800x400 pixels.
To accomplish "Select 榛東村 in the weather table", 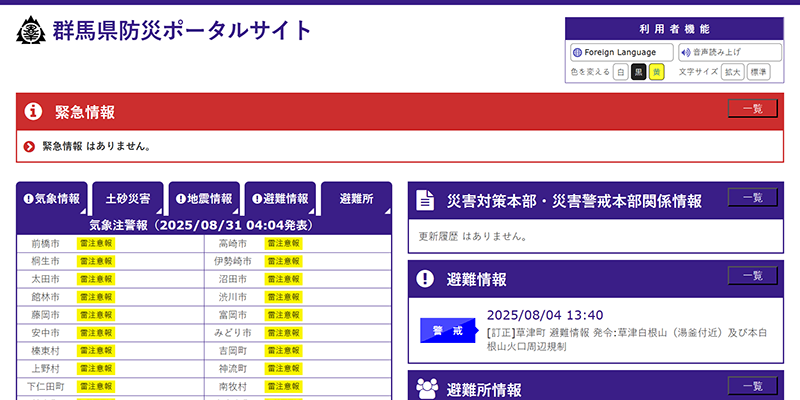I will (x=45, y=351).
